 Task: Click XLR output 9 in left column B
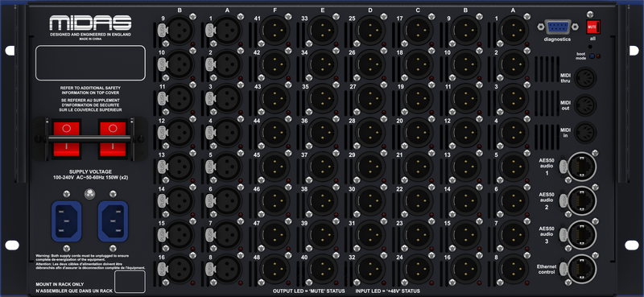click(x=179, y=31)
